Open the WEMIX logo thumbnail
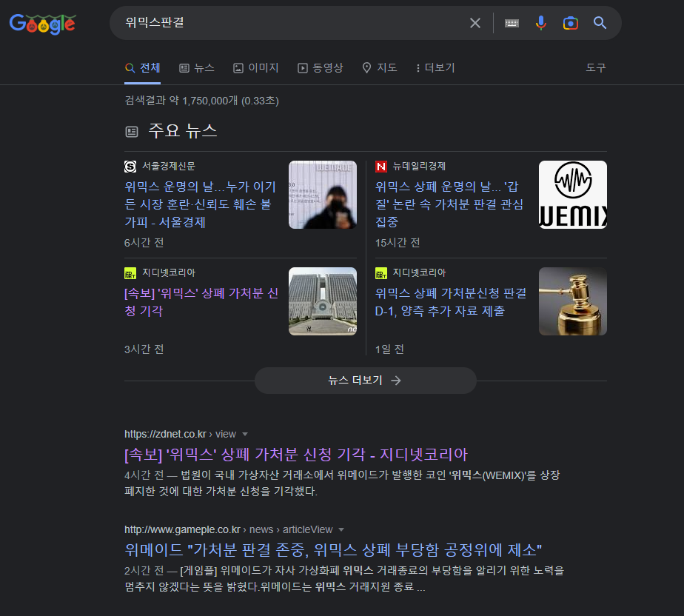Screen dimensions: 684x616 click(572, 195)
